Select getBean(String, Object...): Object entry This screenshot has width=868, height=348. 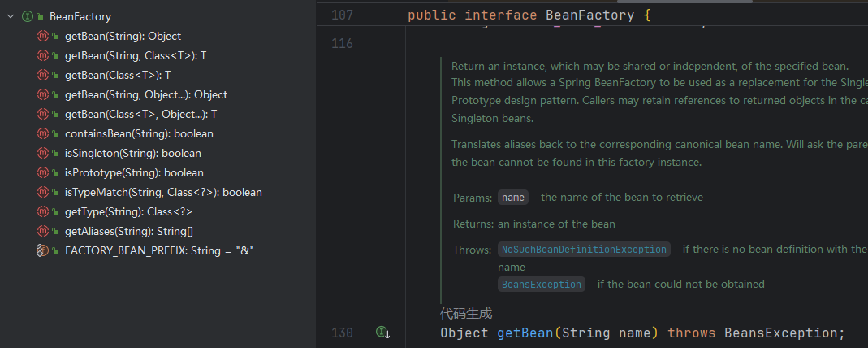point(146,95)
